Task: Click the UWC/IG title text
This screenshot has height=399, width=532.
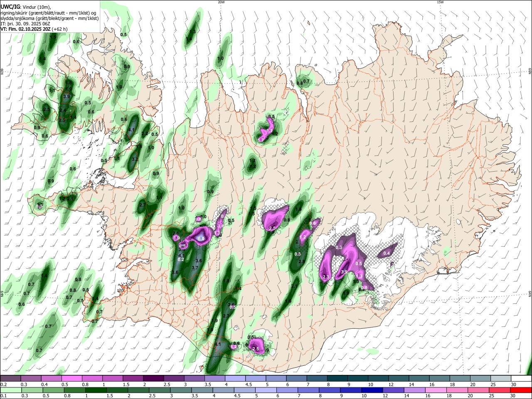Action: (10, 7)
